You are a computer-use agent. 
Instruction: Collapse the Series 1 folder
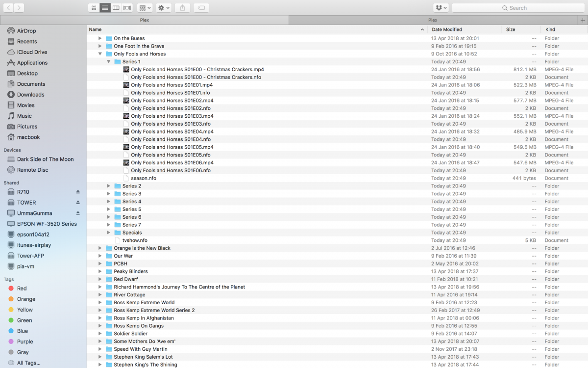109,62
